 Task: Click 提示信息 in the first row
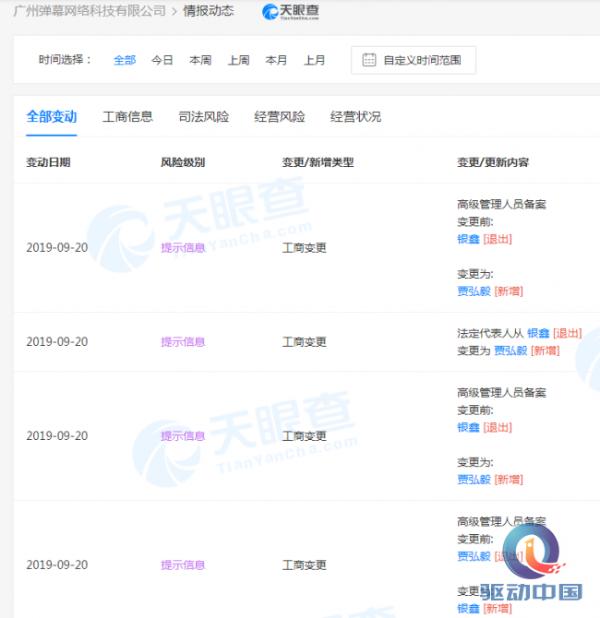[183, 248]
